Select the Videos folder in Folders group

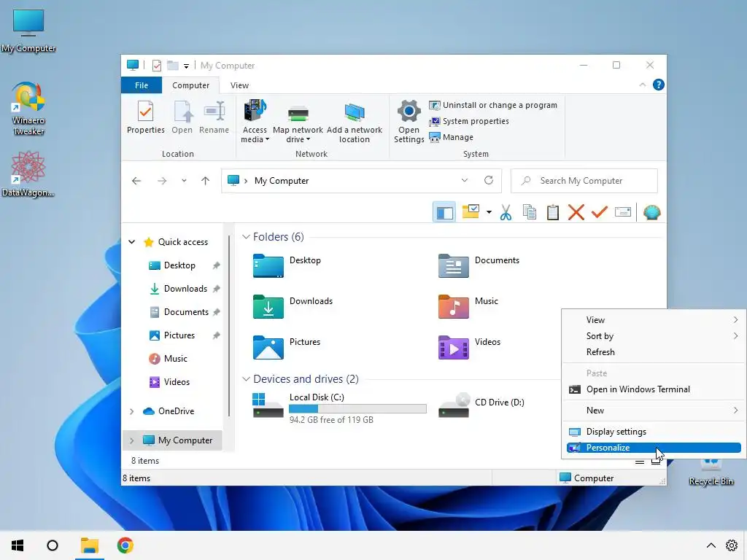pos(469,347)
